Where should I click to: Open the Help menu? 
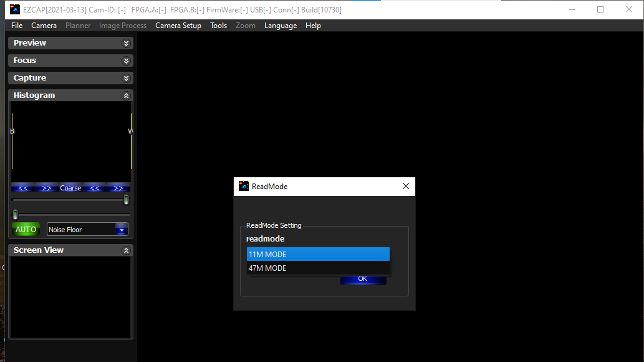[x=313, y=26]
